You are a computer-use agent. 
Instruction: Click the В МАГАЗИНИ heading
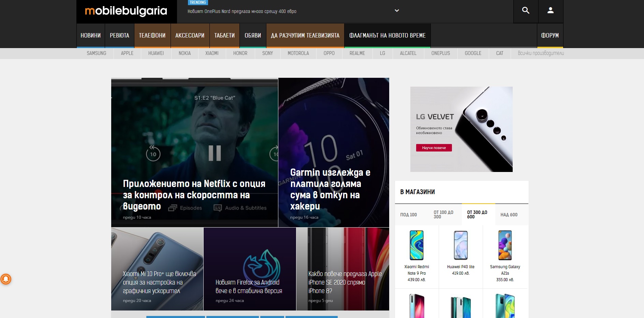[x=418, y=192]
